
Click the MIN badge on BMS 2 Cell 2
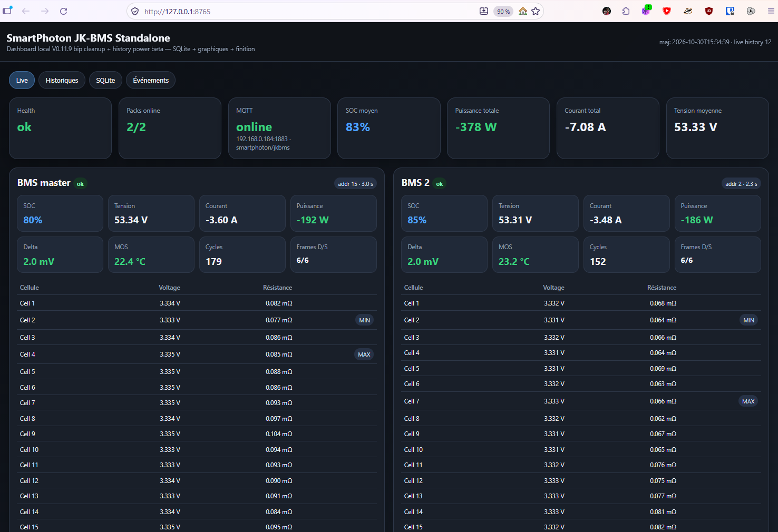click(749, 320)
